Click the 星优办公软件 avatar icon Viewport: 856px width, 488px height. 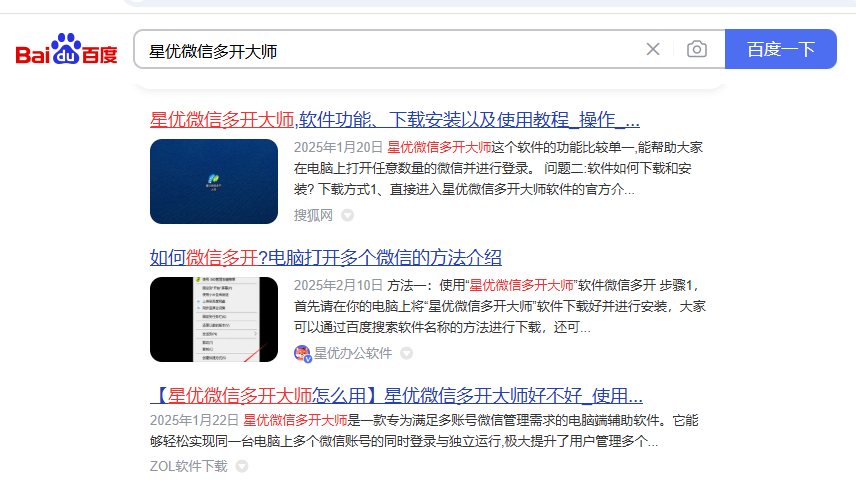302,353
